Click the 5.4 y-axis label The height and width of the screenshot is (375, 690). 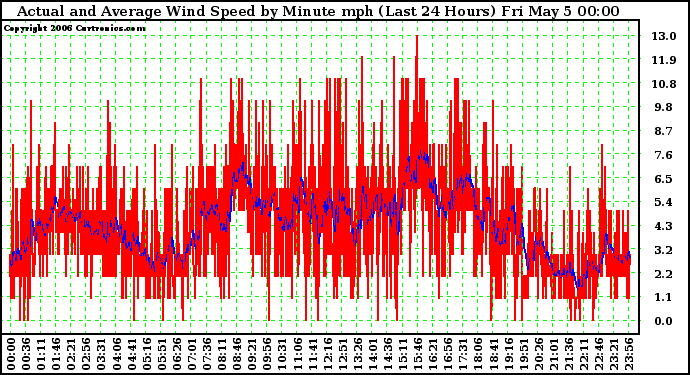pos(664,202)
